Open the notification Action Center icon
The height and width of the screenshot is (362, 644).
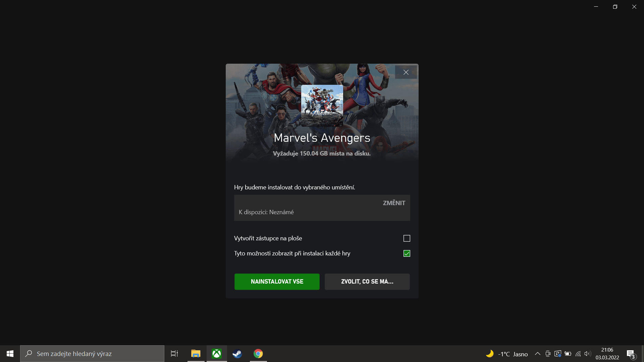pos(631,354)
